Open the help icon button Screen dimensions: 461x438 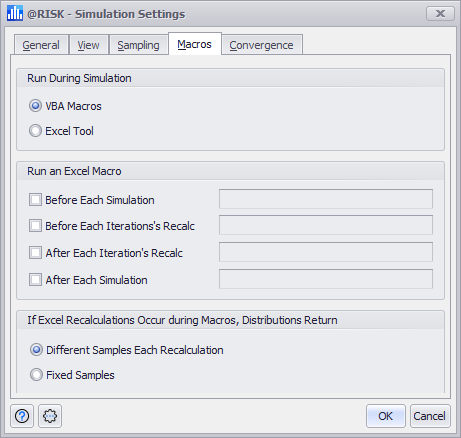tap(22, 416)
